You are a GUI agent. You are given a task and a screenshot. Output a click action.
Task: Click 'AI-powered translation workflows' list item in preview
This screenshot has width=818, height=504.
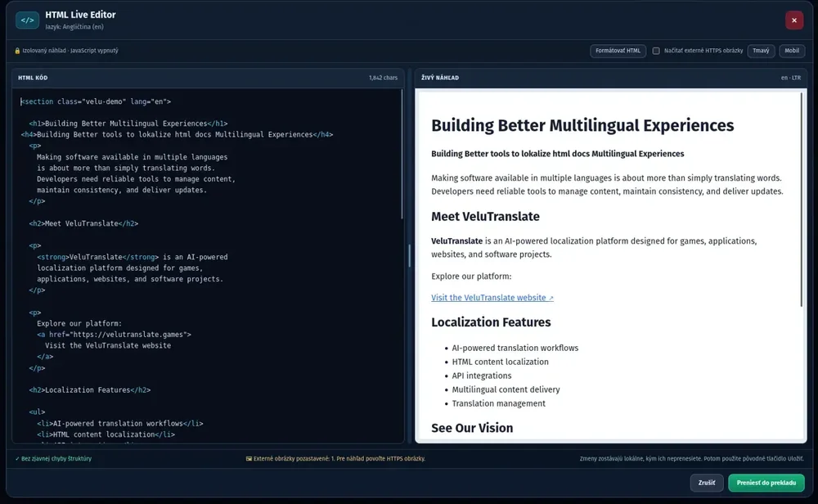[x=515, y=348]
